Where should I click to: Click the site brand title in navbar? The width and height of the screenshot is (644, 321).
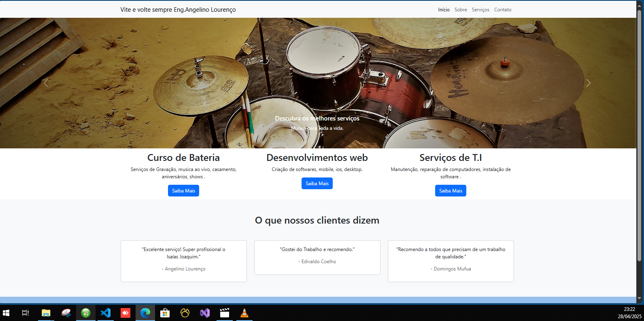pyautogui.click(x=178, y=10)
